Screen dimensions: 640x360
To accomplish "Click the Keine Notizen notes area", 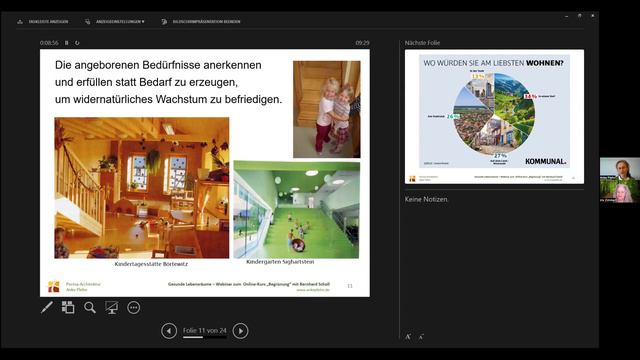I will click(x=426, y=199).
